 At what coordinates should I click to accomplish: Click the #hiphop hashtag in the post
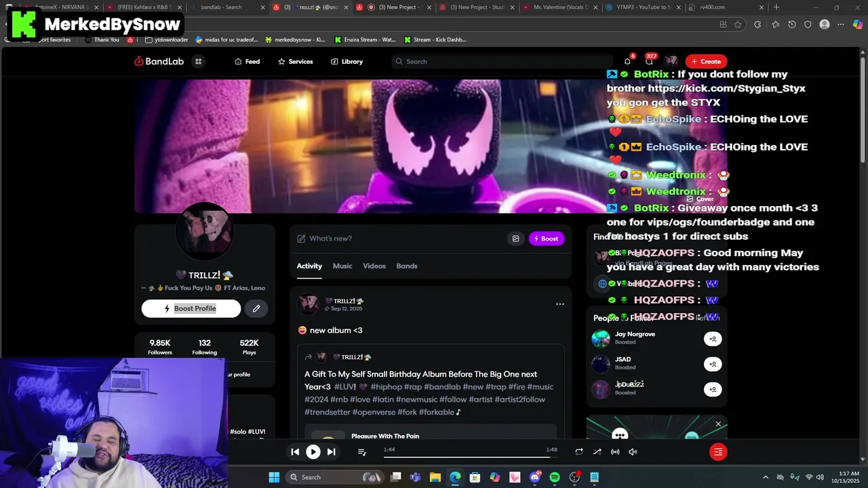pyautogui.click(x=386, y=387)
